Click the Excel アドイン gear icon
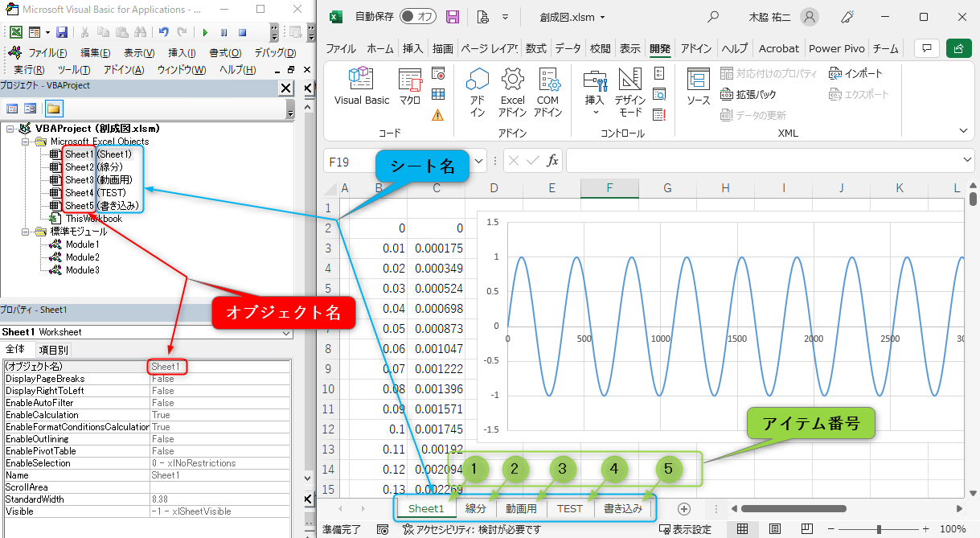Image resolution: width=980 pixels, height=538 pixels. (512, 80)
